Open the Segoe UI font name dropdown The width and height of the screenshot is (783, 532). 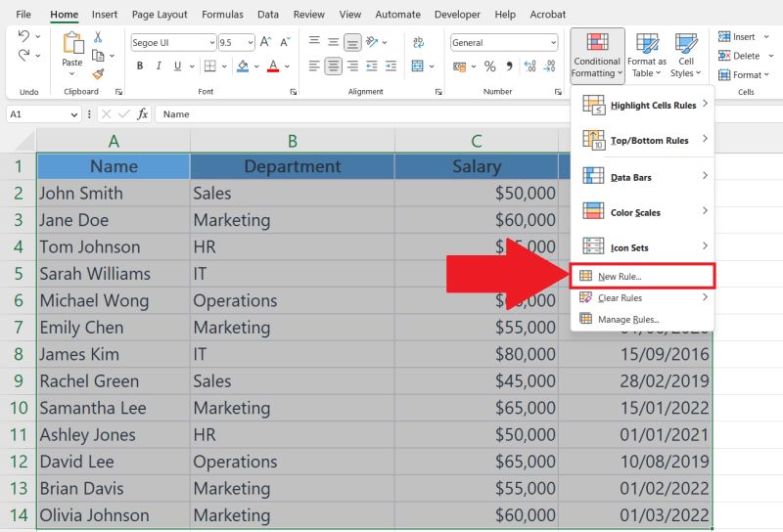pos(211,43)
